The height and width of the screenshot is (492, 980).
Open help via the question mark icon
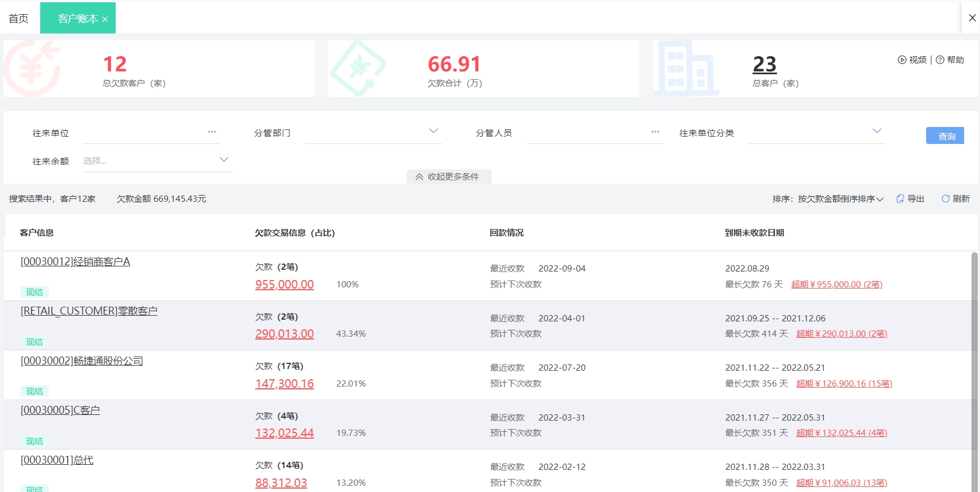(x=940, y=60)
